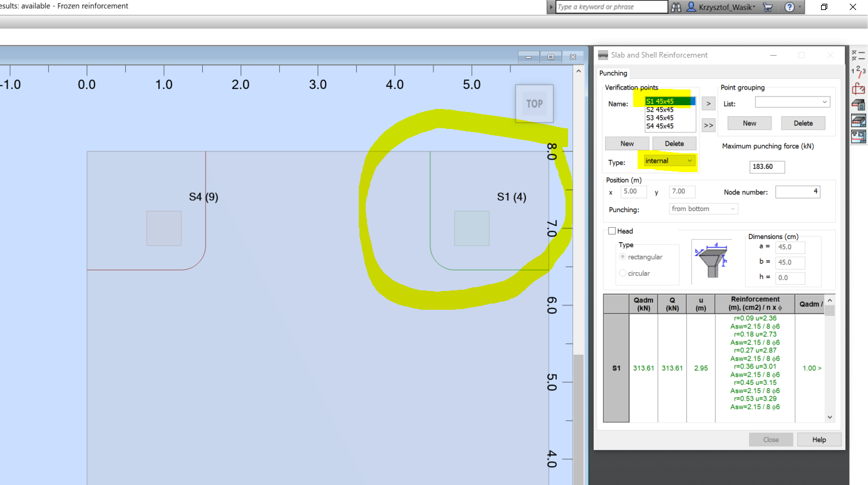Click the red open-reinforcement icon on right sidebar

click(x=859, y=88)
